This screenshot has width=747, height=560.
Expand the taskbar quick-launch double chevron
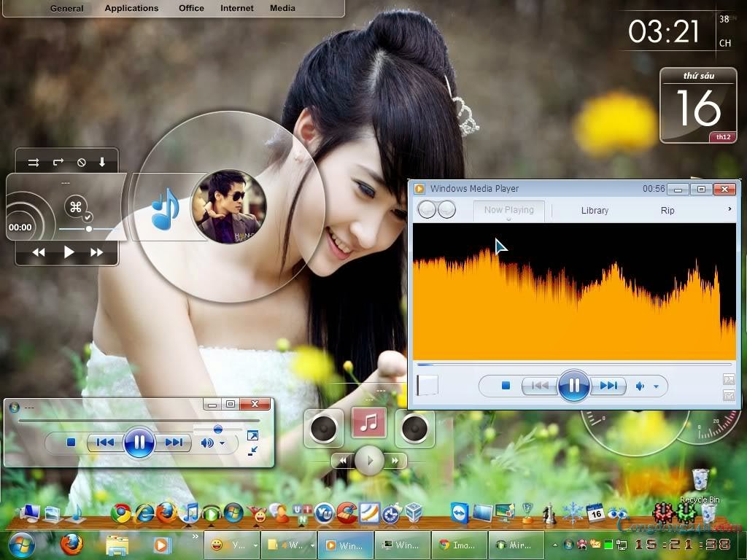click(x=195, y=537)
